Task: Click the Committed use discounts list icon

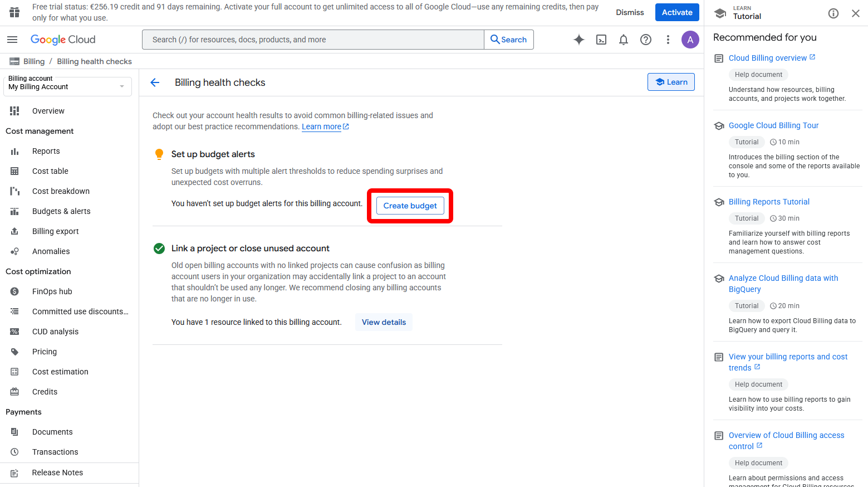Action: 14,311
